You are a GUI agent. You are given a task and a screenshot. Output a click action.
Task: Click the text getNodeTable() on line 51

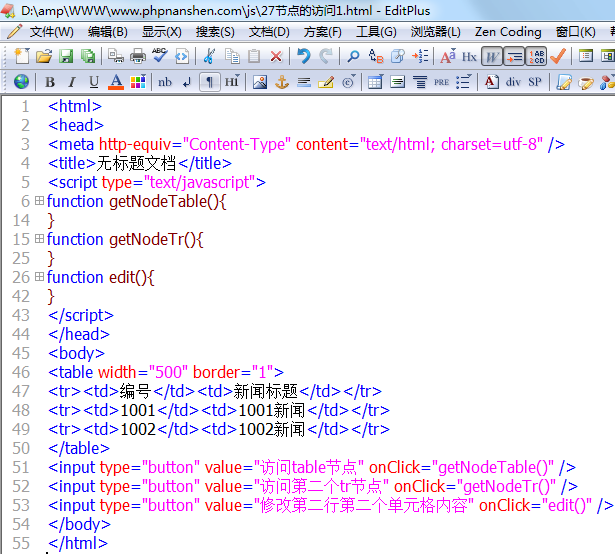[x=493, y=467]
